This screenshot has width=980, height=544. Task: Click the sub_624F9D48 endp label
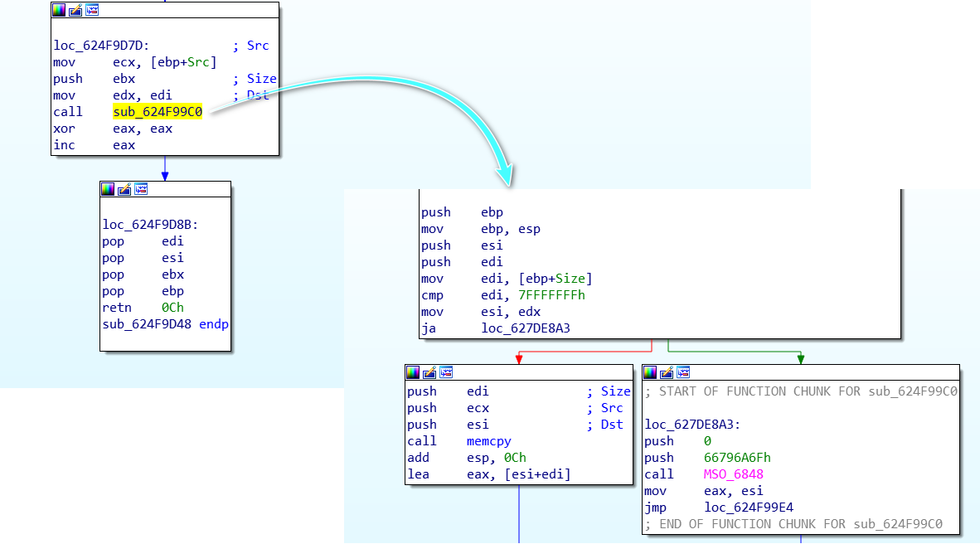(166, 324)
